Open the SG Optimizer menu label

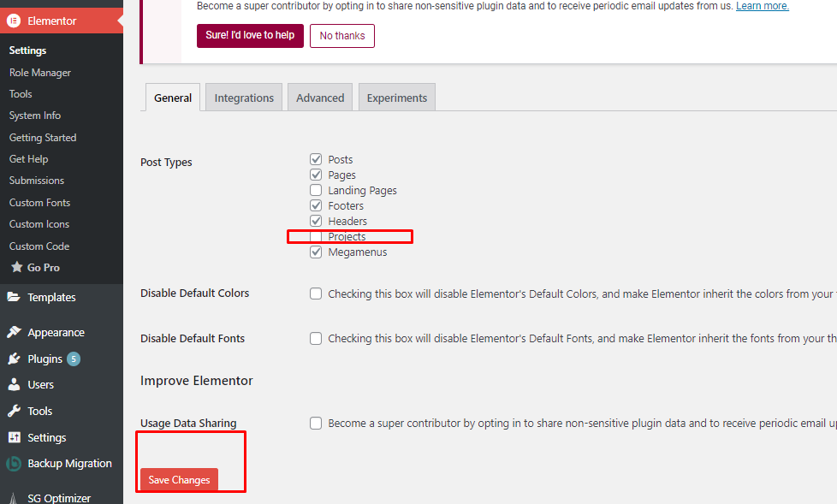pyautogui.click(x=59, y=498)
